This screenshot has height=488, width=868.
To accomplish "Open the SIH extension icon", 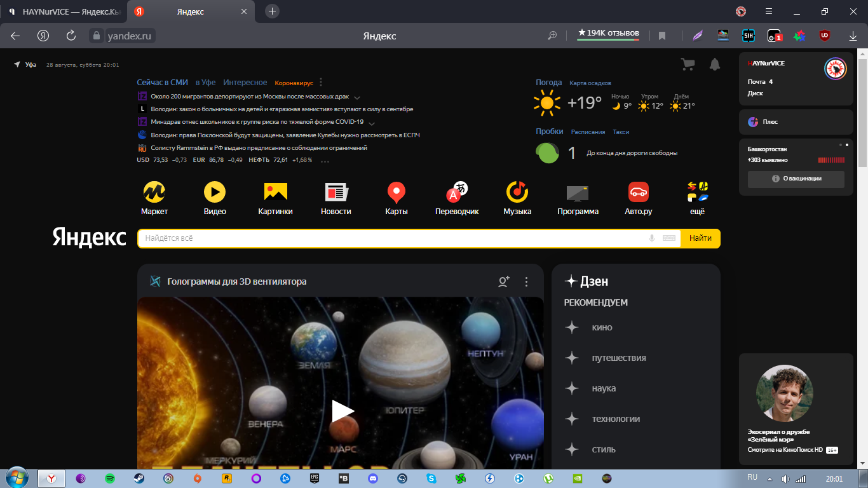I will [749, 36].
